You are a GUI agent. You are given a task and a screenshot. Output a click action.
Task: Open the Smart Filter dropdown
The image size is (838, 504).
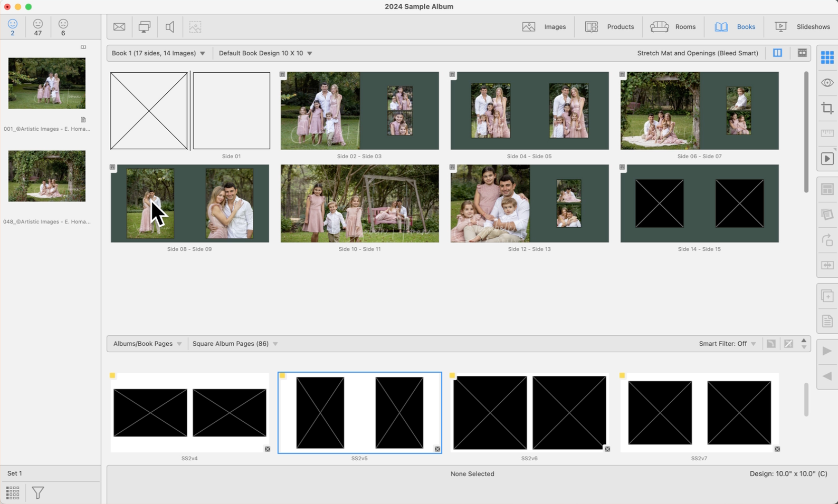pyautogui.click(x=727, y=344)
